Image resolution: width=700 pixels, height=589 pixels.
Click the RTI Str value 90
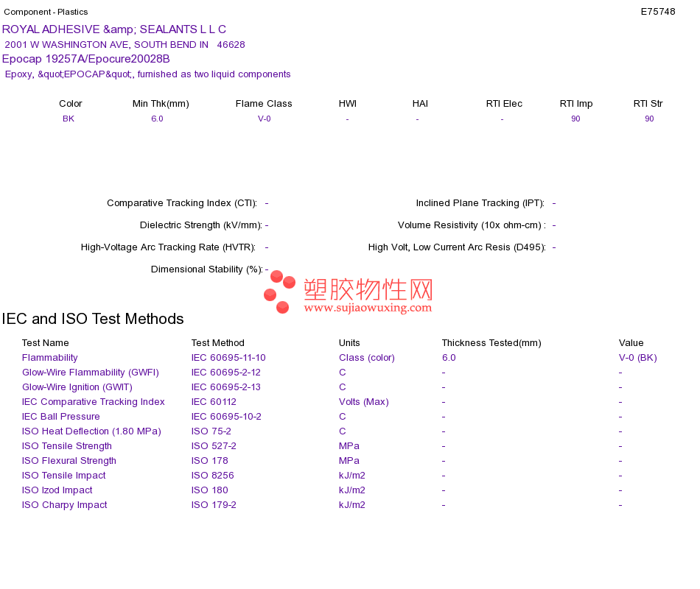(x=650, y=119)
